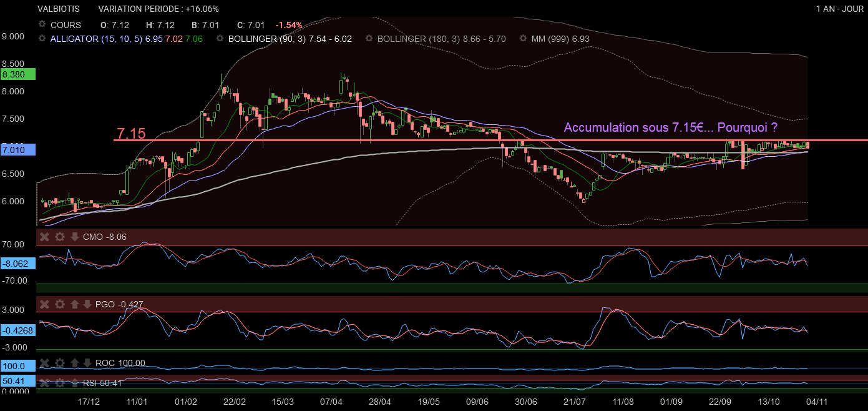The width and height of the screenshot is (868, 411).
Task: Select the 1 AN - JOUR period label
Action: click(x=839, y=9)
